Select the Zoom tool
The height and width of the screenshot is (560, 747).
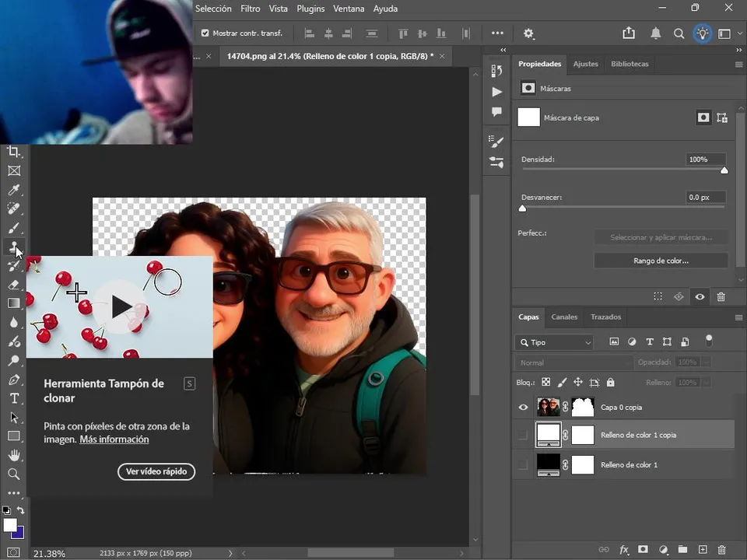(x=14, y=474)
